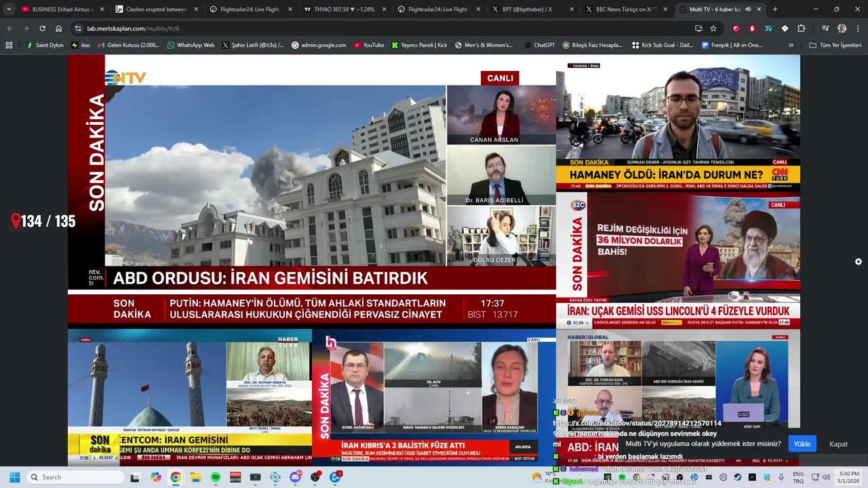Open the Tüm Yer İşaretleri bookmarks folder
The width and height of the screenshot is (868, 488).
point(835,45)
